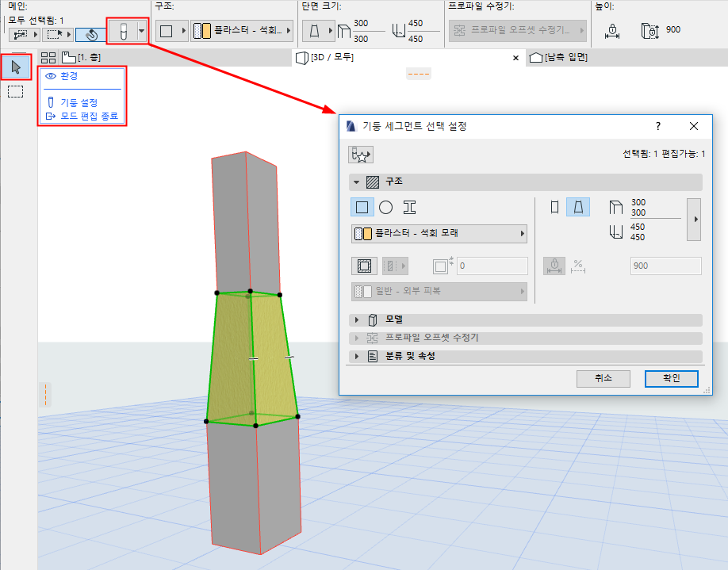
Task: Select the tapered segment shape
Action: point(578,207)
